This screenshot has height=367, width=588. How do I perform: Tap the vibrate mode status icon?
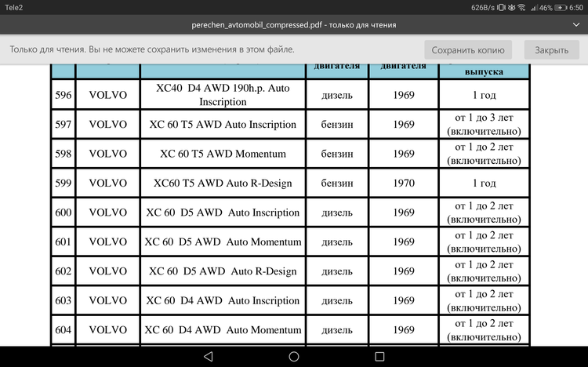(502, 8)
